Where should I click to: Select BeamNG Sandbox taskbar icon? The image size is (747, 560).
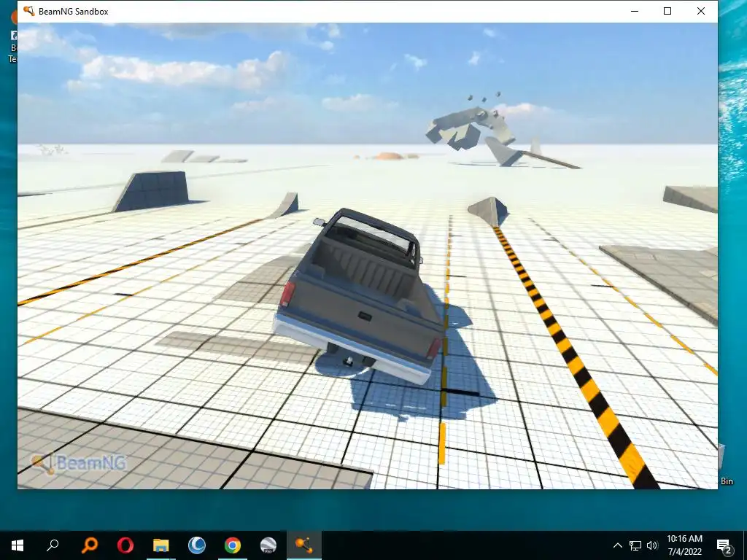tap(304, 545)
